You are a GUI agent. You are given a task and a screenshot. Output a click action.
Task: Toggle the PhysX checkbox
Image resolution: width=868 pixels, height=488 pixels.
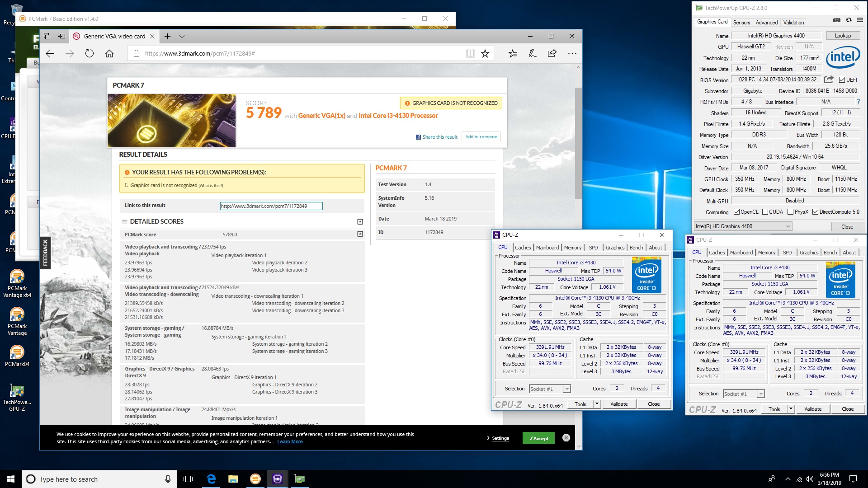pyautogui.click(x=790, y=212)
